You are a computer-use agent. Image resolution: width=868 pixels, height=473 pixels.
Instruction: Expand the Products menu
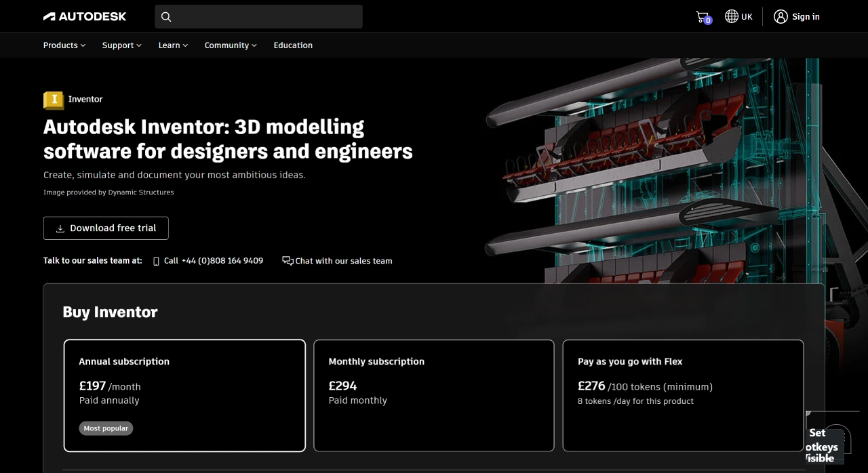64,45
